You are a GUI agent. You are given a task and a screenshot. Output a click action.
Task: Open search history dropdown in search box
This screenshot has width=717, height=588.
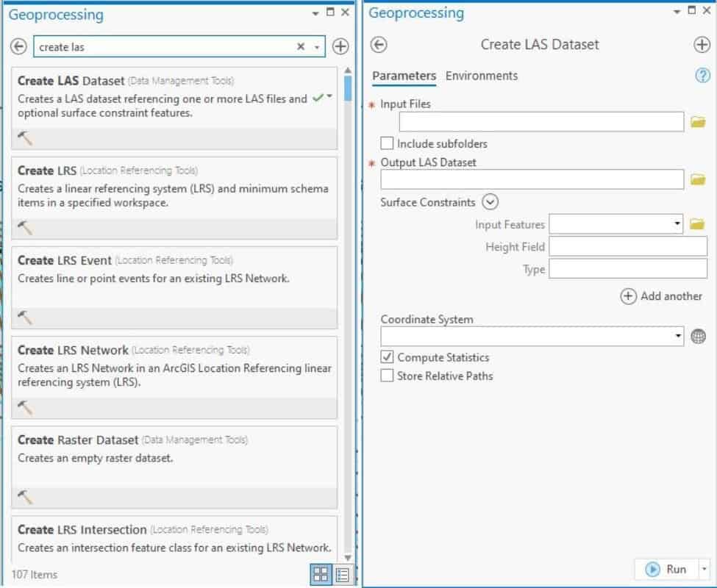pyautogui.click(x=316, y=47)
